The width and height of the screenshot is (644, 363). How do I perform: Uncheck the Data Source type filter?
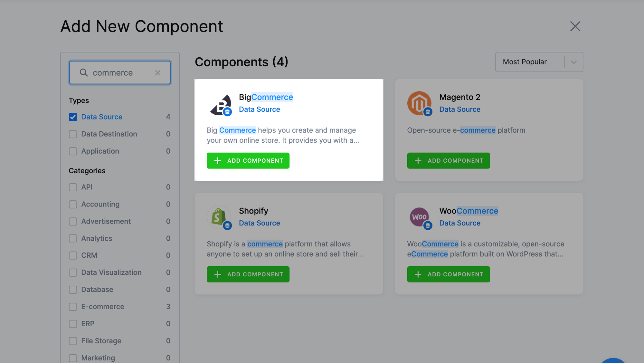73,117
